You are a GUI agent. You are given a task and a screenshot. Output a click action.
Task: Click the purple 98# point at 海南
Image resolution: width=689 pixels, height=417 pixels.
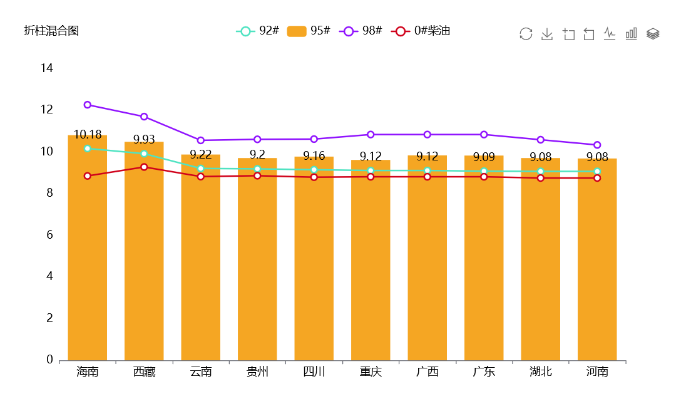click(87, 105)
